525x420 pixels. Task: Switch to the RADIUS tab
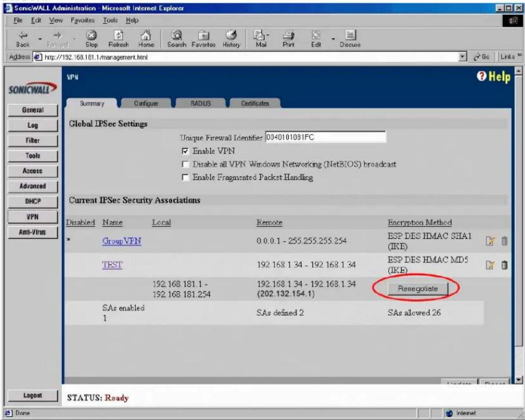click(x=200, y=103)
